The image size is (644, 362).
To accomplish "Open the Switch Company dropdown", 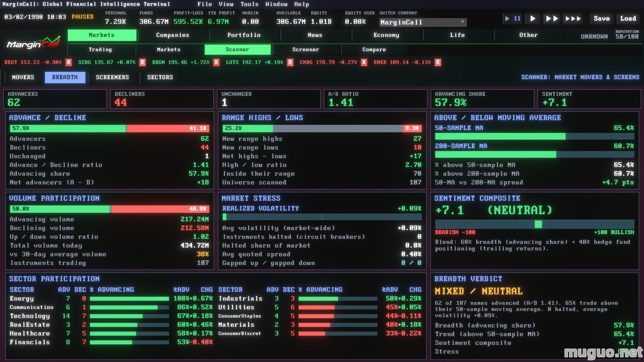I will pyautogui.click(x=423, y=22).
